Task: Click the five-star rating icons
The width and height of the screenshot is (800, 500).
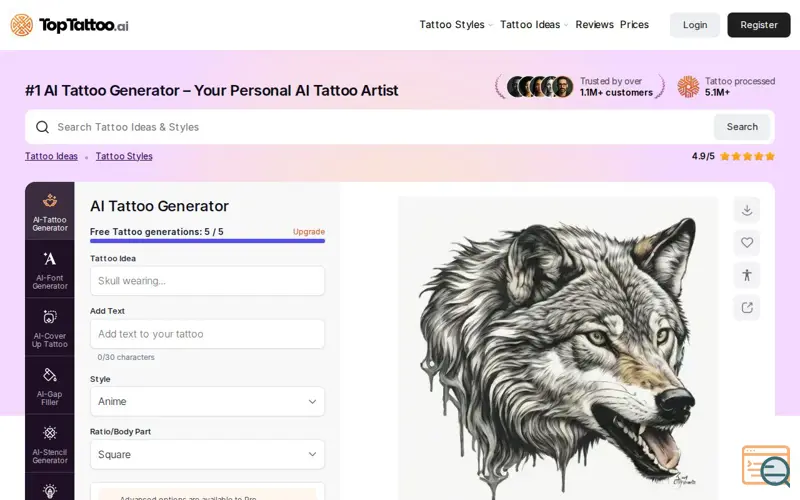Action: [747, 157]
